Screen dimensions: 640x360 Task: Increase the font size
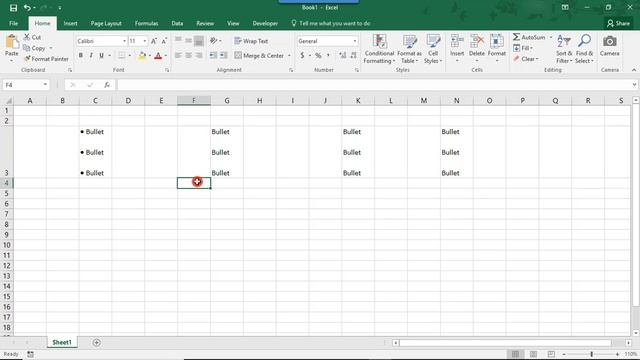(x=154, y=41)
